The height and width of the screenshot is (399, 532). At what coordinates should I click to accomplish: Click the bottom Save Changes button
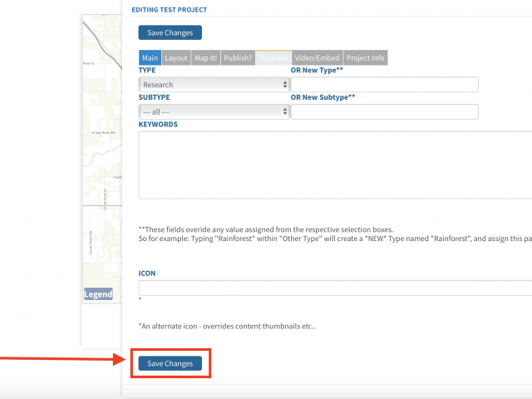point(170,364)
